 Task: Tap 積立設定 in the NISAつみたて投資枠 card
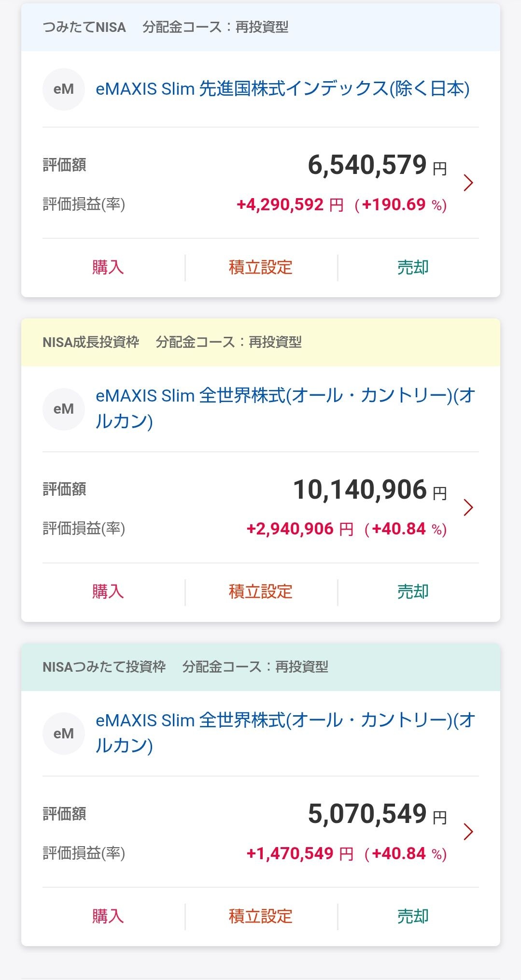261,916
